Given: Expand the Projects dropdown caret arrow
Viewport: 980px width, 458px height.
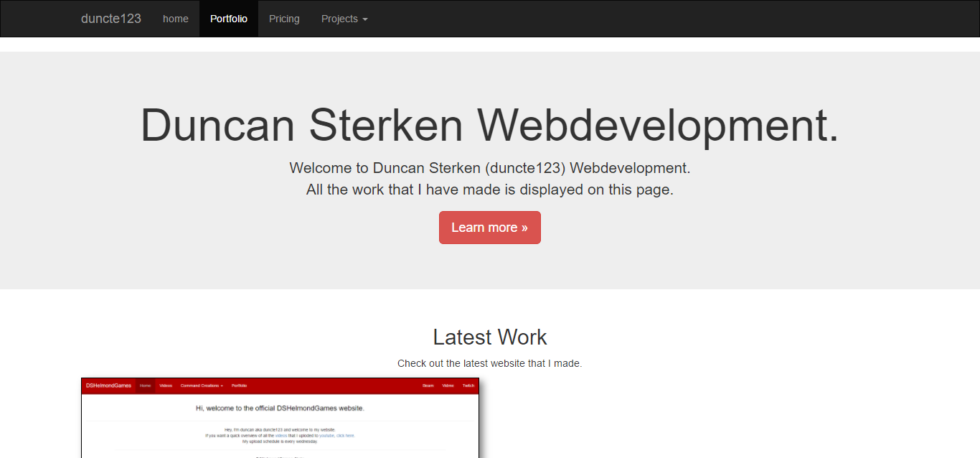Looking at the screenshot, I should [x=365, y=19].
